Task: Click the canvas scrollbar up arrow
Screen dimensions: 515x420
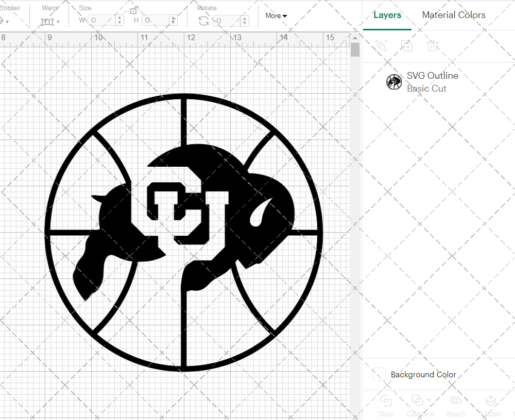Action: (x=355, y=38)
